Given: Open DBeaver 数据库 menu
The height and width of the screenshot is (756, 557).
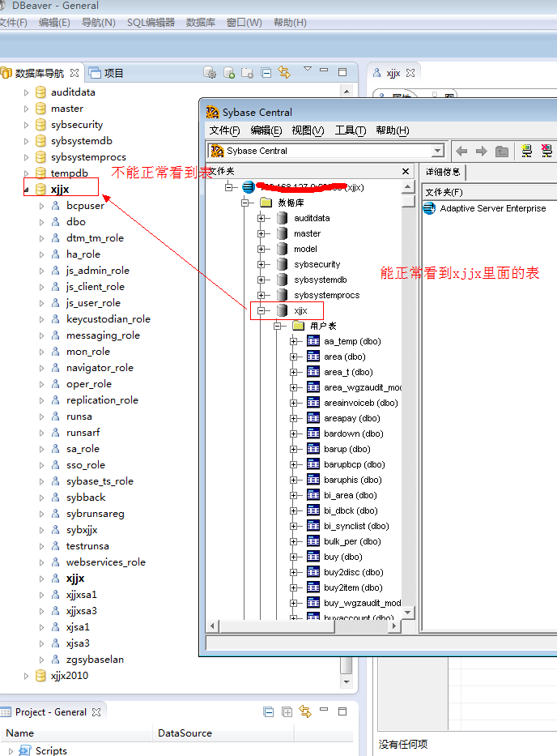Looking at the screenshot, I should point(201,23).
